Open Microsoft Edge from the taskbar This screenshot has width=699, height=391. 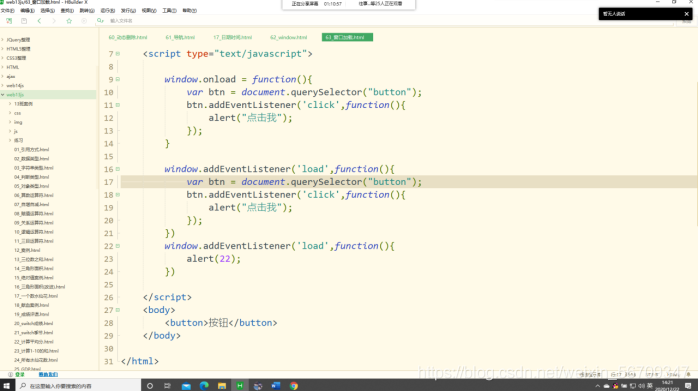(x=204, y=386)
